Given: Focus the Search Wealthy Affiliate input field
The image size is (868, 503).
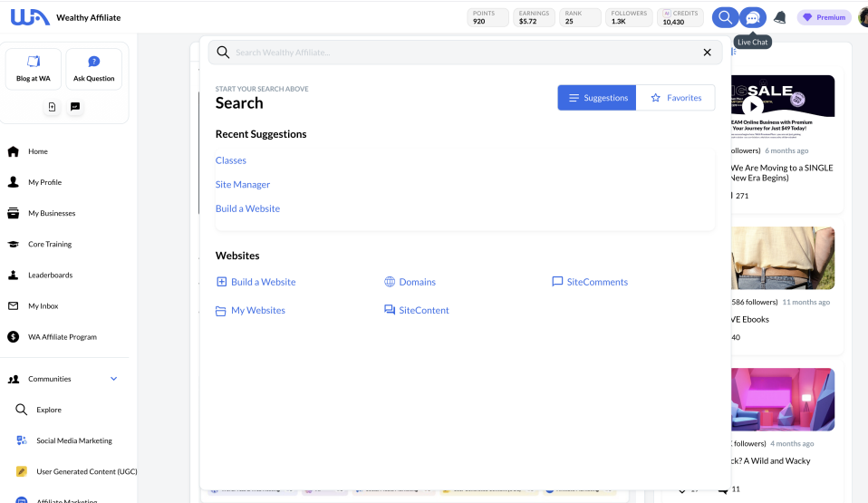Looking at the screenshot, I should point(465,53).
